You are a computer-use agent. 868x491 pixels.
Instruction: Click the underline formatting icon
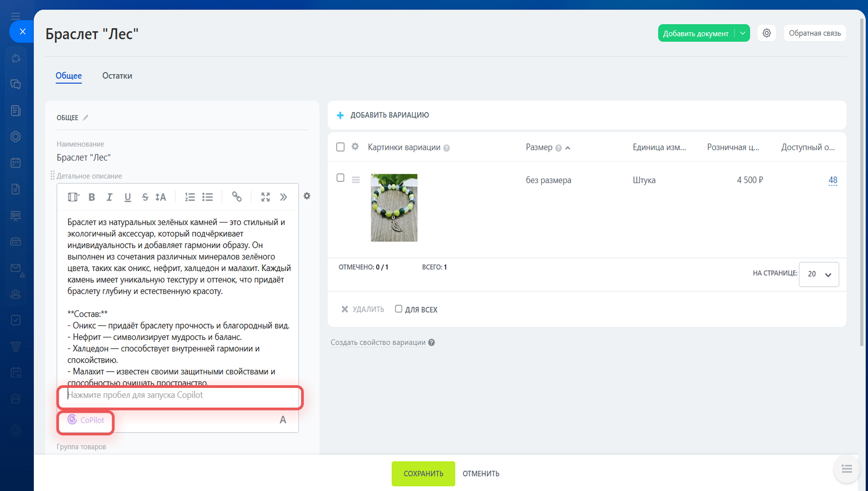[x=127, y=197]
